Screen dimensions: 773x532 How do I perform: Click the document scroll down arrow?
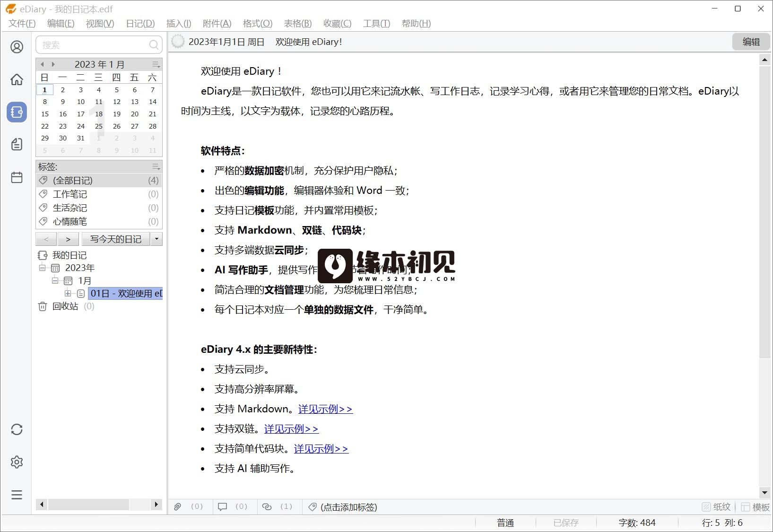(x=764, y=492)
